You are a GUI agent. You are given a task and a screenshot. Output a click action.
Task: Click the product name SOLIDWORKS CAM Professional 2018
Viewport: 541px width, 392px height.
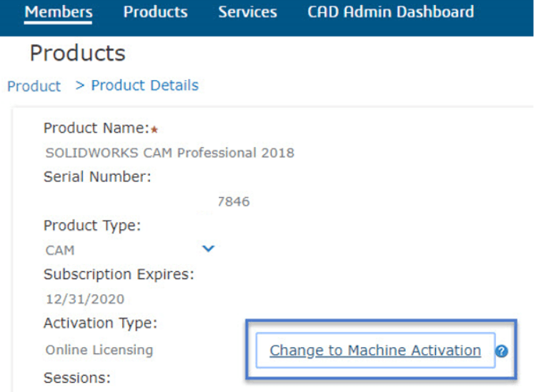170,153
